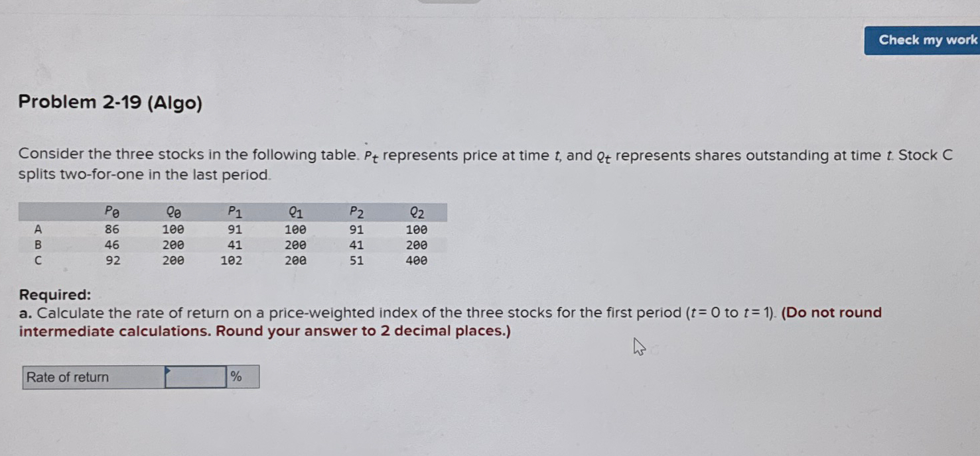The width and height of the screenshot is (980, 456).
Task: Select the Required: section label
Action: click(x=50, y=294)
